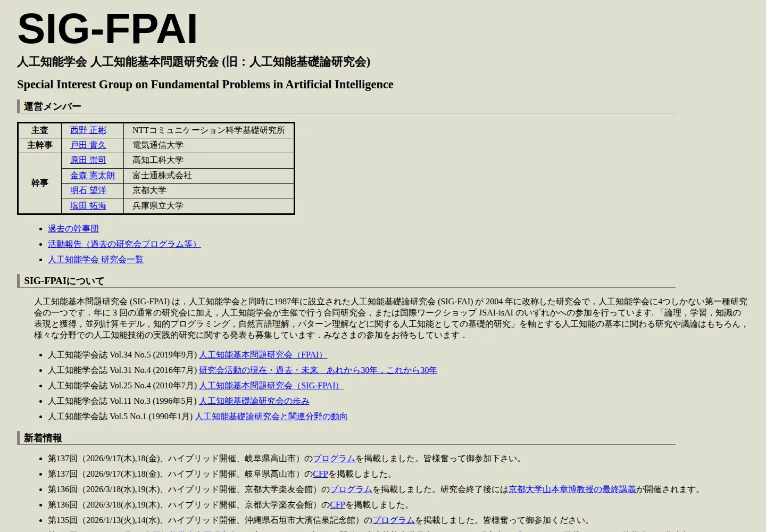Open Vol.34 No.5 article 人工知能基本問題研究会(FPAI)
The height and width of the screenshot is (532, 766).
263,355
